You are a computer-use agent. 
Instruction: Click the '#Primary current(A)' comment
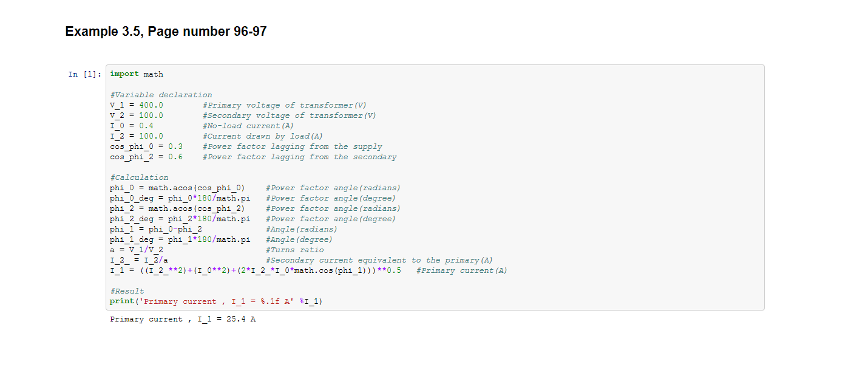coord(461,270)
